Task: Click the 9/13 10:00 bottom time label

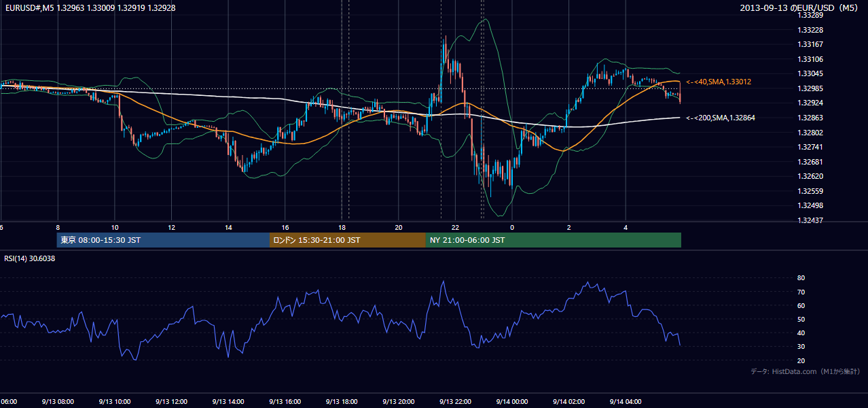Action: click(x=115, y=402)
